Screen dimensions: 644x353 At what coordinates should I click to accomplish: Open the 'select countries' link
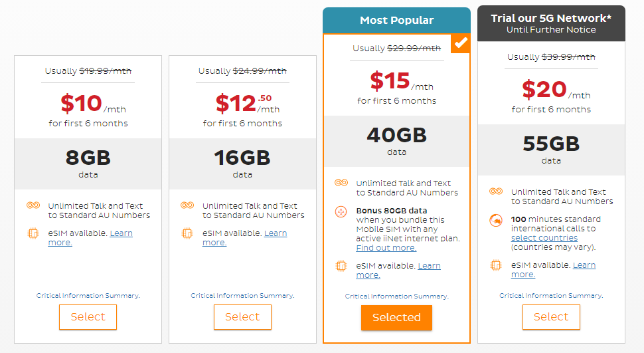(x=544, y=238)
